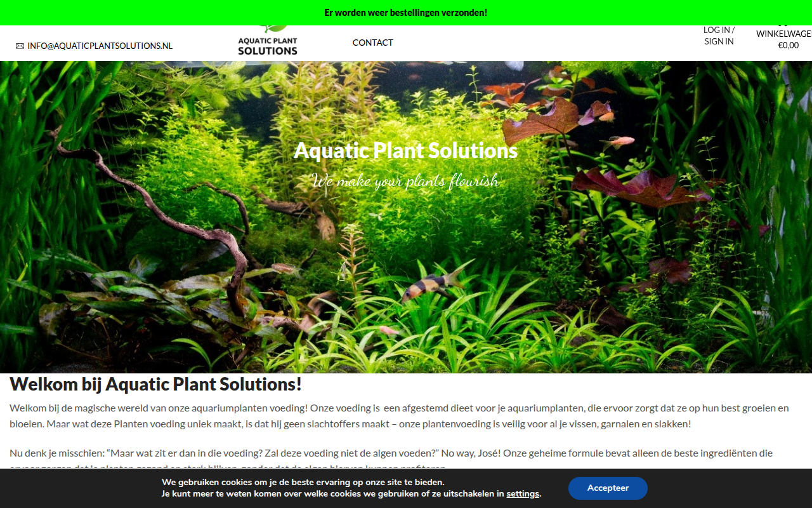The height and width of the screenshot is (508, 812).
Task: Accept cookies with the Accepteer button
Action: coord(608,488)
